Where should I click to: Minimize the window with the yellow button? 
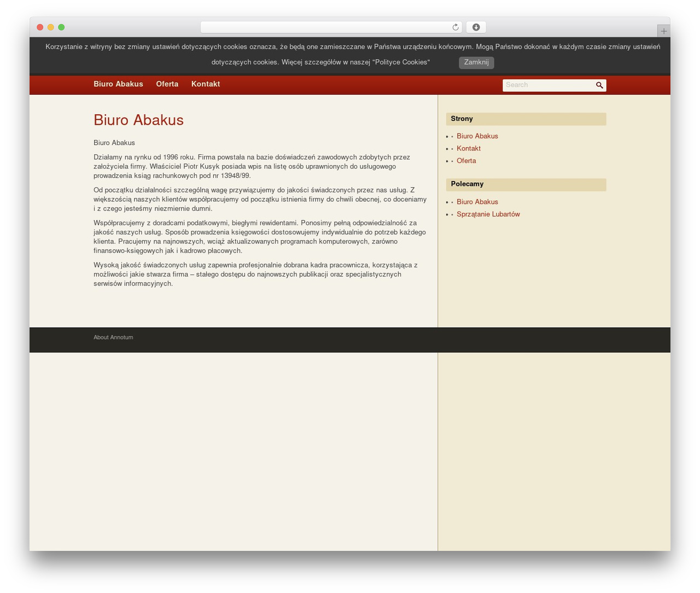point(51,27)
